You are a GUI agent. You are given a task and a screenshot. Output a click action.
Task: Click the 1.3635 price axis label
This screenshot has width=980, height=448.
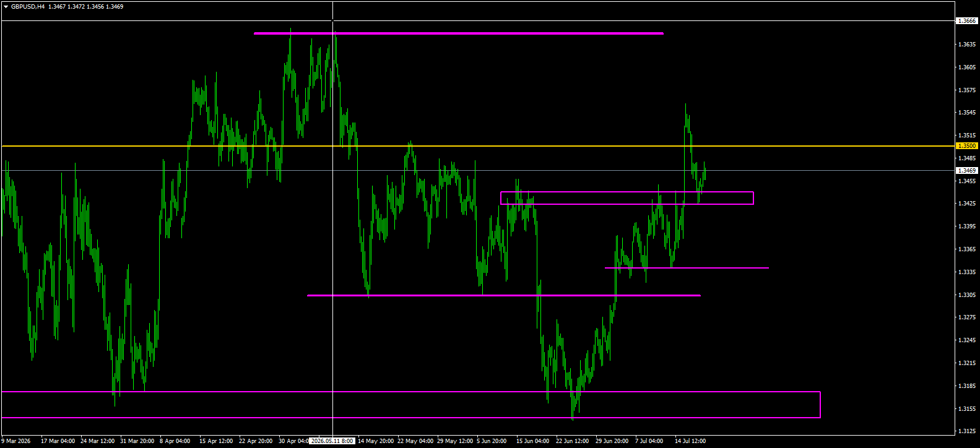tap(967, 45)
